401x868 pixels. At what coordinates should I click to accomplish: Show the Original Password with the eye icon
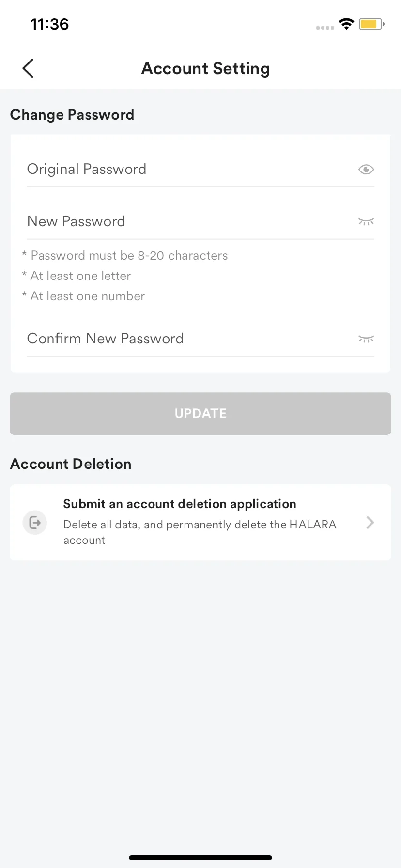click(x=366, y=169)
